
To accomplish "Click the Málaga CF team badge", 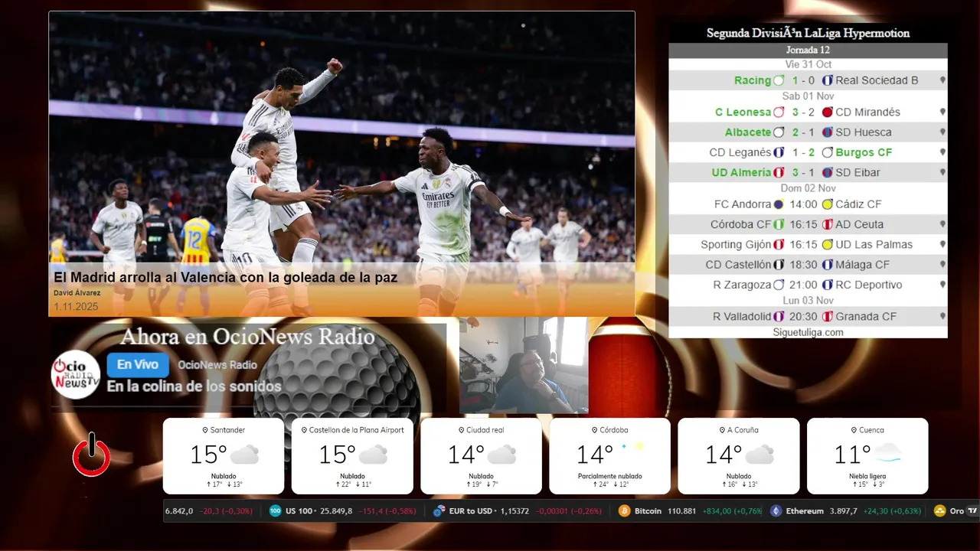I will click(x=828, y=265).
